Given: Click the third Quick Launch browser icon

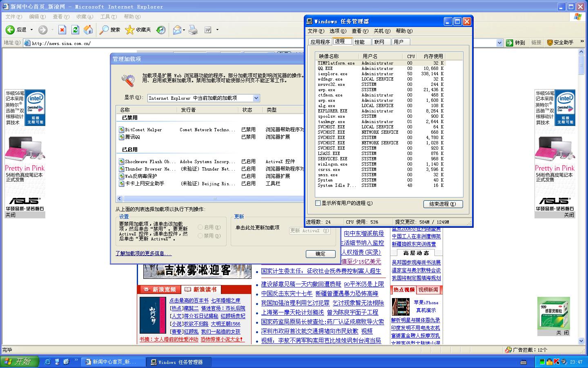Looking at the screenshot, I should (66, 362).
